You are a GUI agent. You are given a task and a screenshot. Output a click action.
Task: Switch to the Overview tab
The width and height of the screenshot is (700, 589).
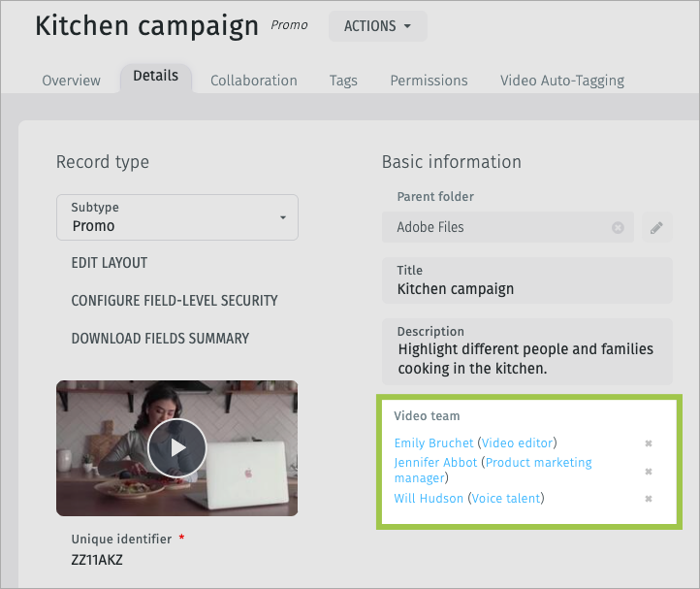coord(71,81)
